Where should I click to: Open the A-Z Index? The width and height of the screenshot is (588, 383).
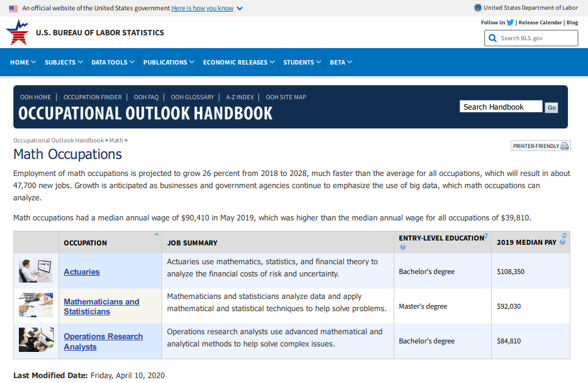pyautogui.click(x=240, y=97)
